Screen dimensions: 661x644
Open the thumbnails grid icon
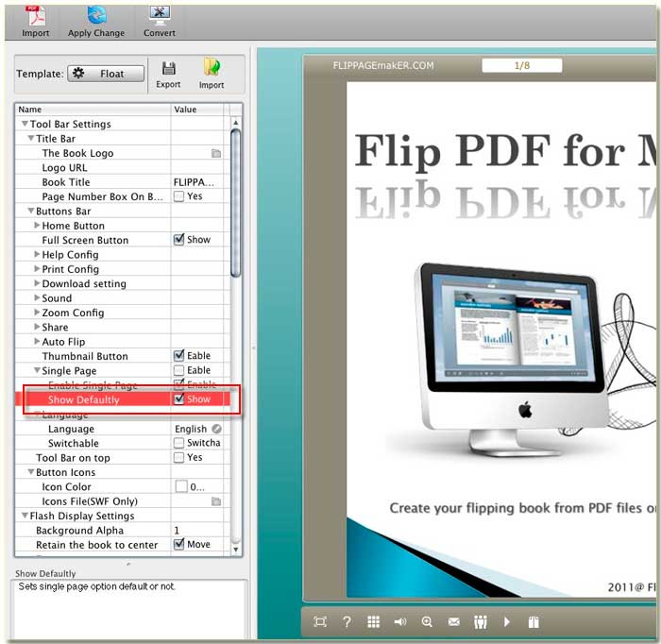[374, 621]
